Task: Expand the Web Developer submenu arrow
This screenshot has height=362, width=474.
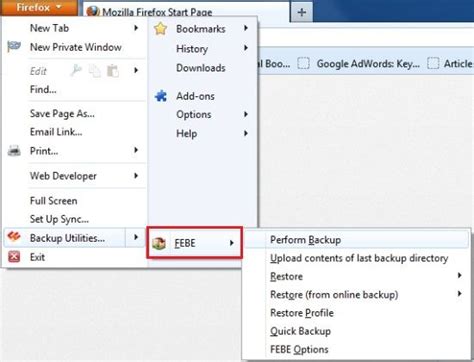Action: 136,176
